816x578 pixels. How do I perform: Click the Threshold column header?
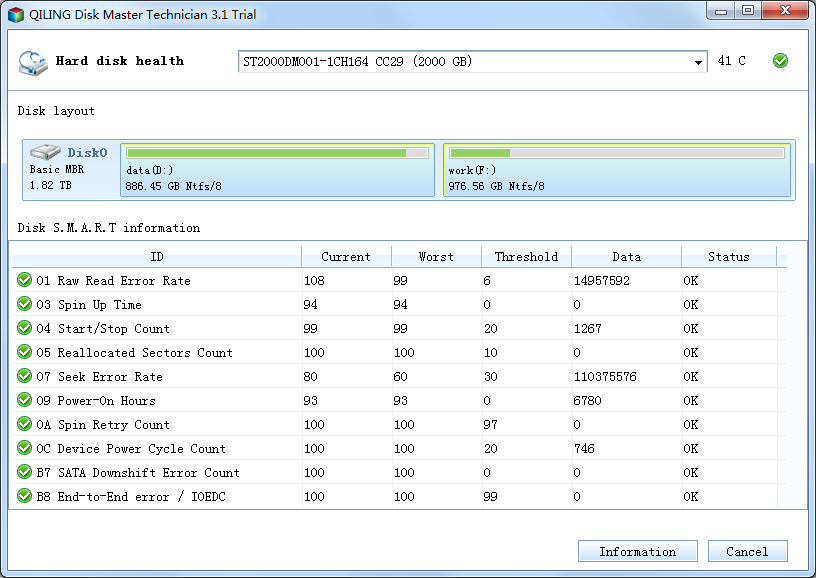526,257
